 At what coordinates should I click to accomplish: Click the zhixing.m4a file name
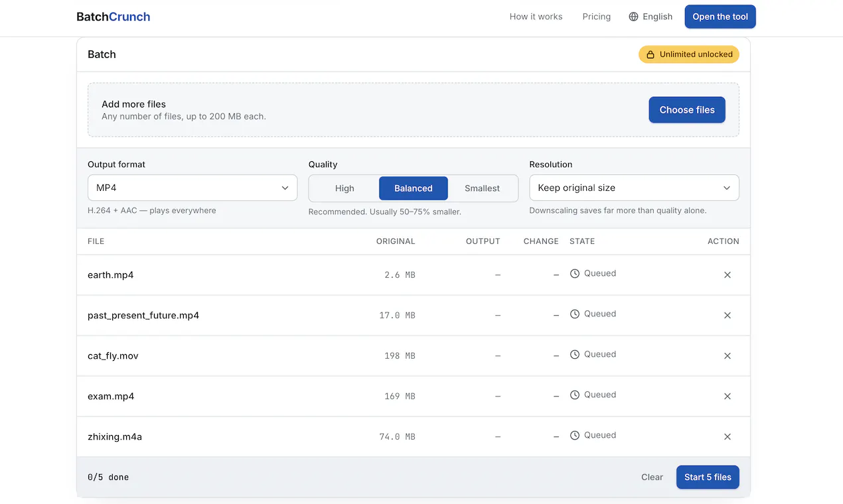click(115, 436)
